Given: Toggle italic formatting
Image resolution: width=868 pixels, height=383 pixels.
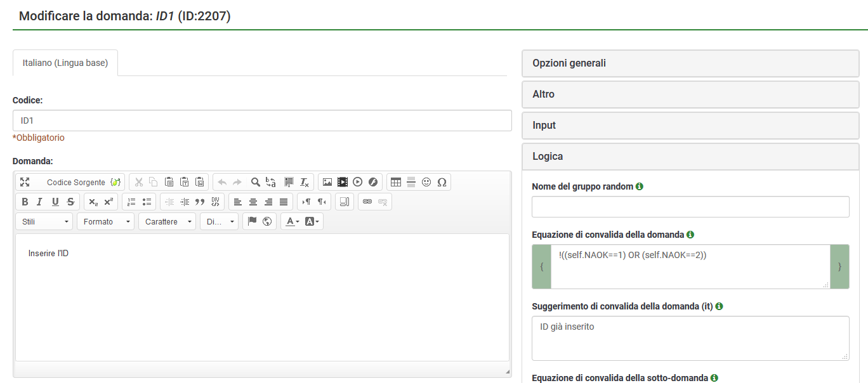Looking at the screenshot, I should pyautogui.click(x=39, y=202).
